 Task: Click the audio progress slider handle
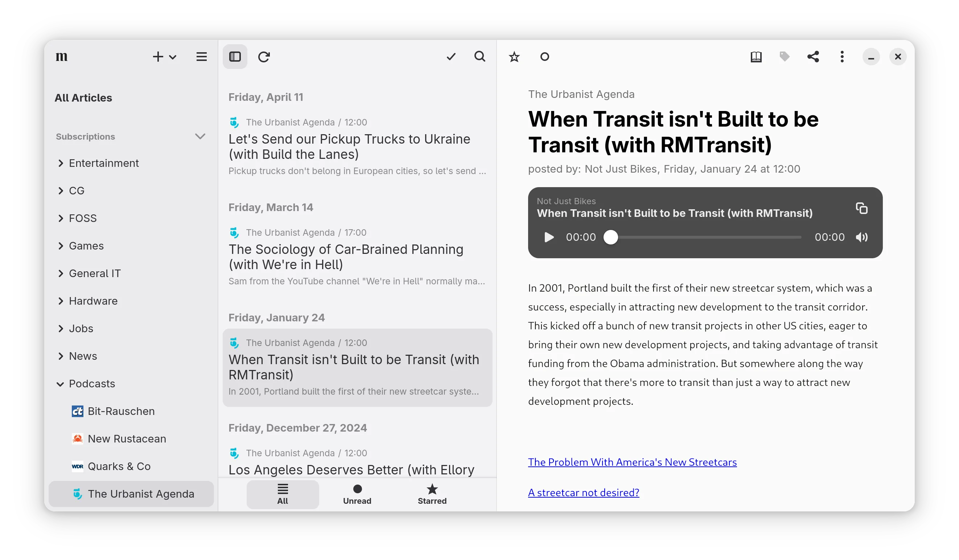611,238
